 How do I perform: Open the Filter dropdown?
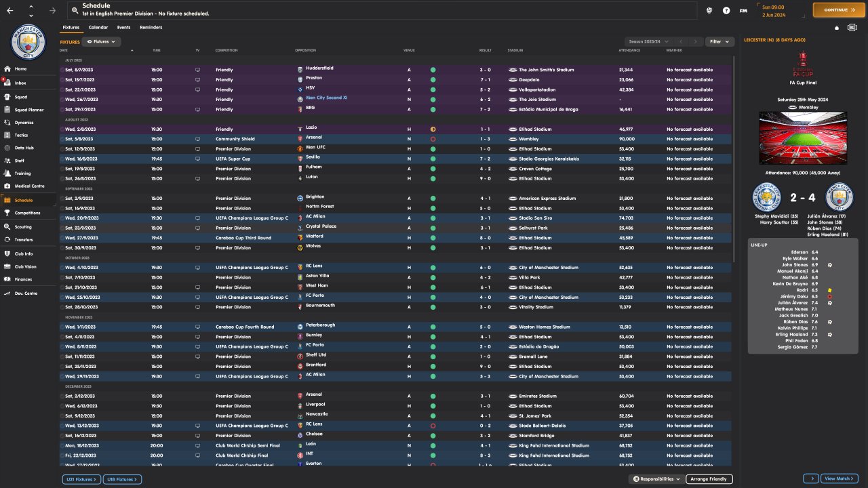719,42
